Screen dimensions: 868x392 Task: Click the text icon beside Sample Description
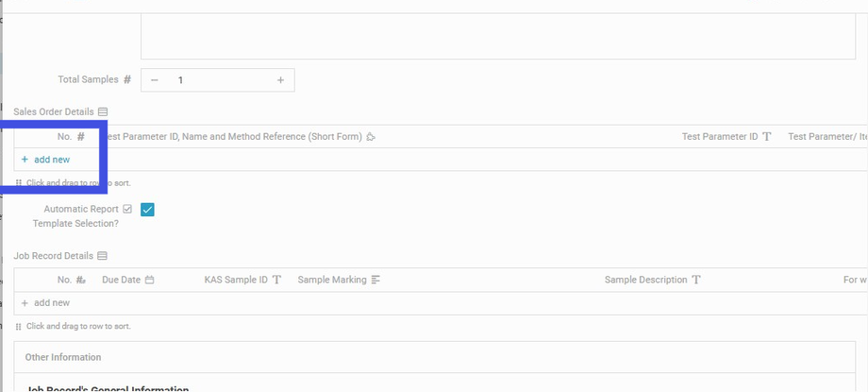click(696, 280)
